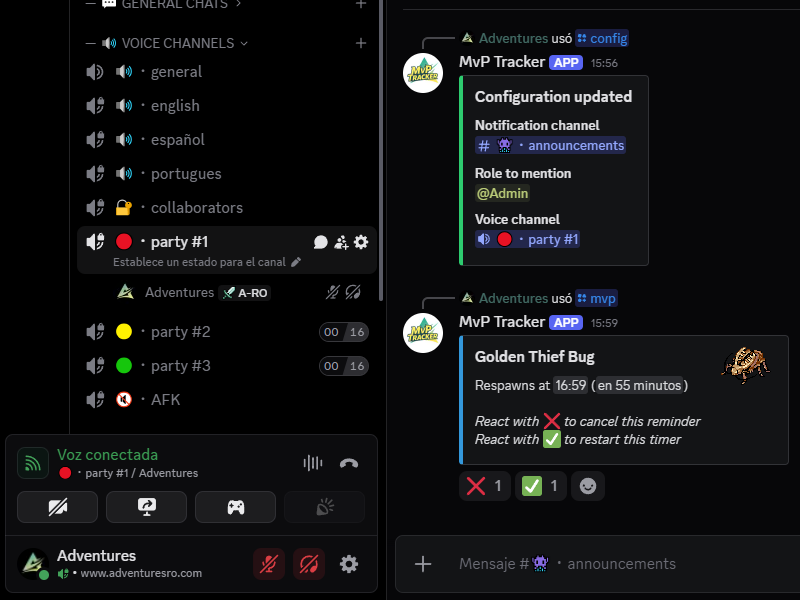
Task: Disconnect from voice with hang-up icon
Action: [349, 463]
